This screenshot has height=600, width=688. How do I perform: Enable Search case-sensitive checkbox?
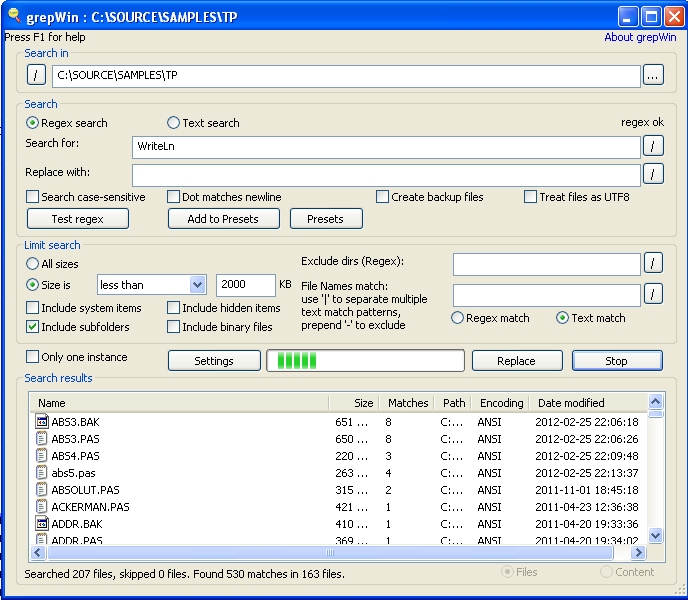pos(33,197)
